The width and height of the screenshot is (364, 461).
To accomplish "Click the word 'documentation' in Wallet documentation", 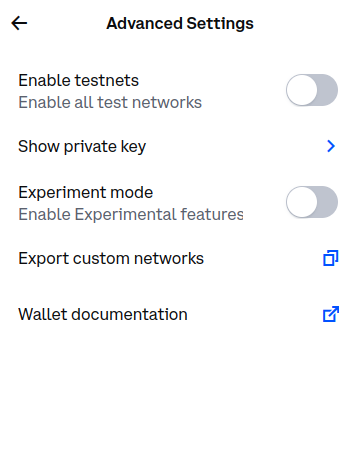I will [129, 314].
